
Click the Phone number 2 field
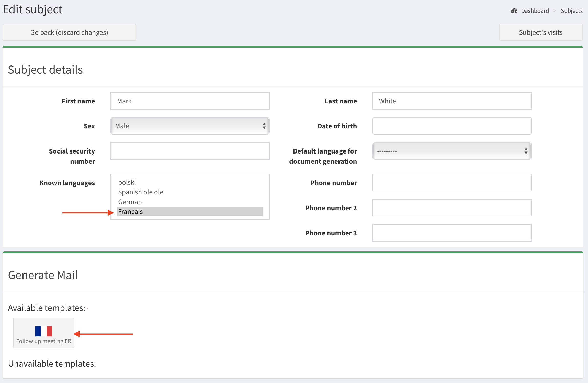[452, 208]
